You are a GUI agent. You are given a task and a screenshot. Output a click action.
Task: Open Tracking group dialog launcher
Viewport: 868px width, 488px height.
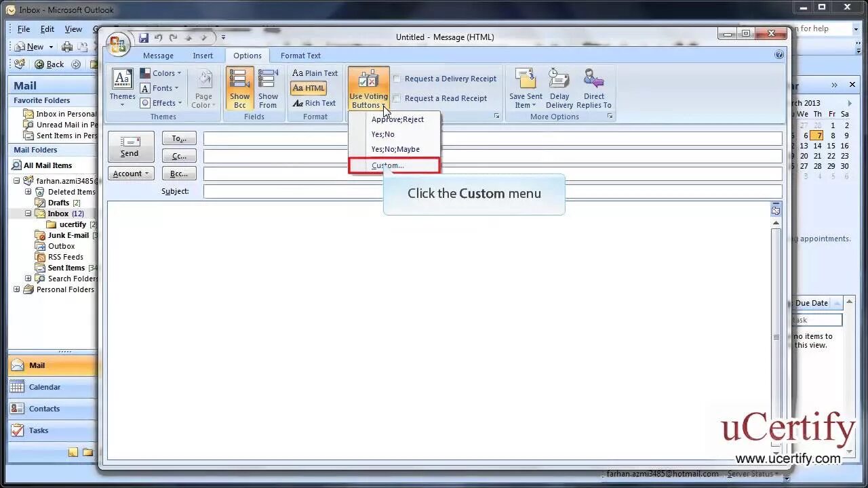(496, 117)
